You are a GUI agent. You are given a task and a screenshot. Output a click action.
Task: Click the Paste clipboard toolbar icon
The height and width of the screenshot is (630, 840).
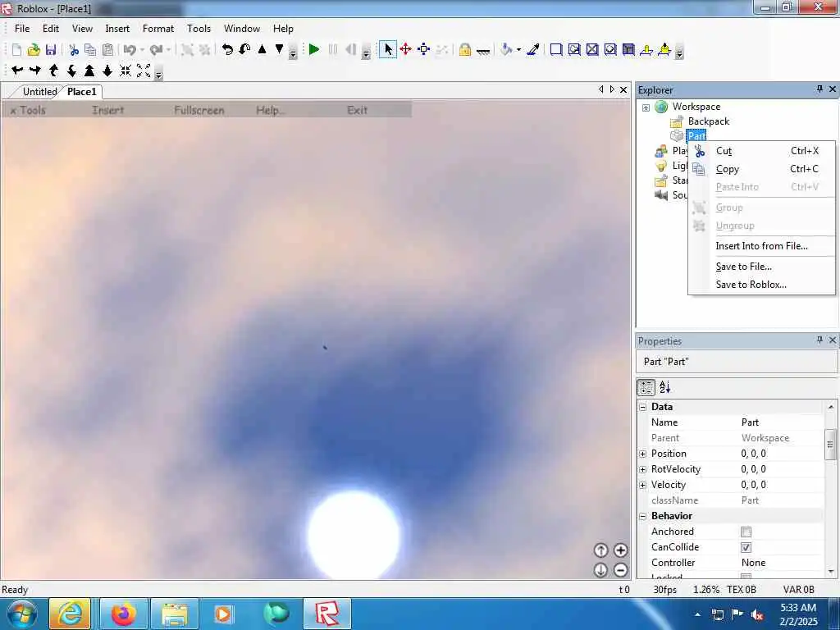coord(107,50)
